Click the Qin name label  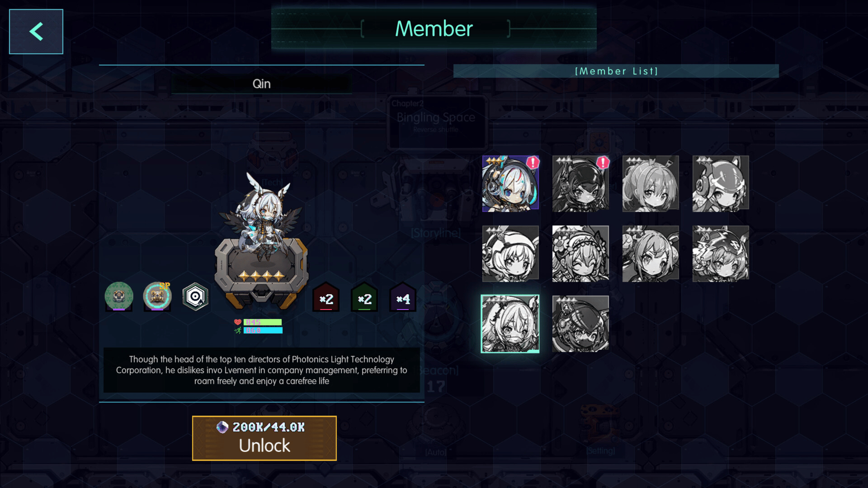pos(261,84)
